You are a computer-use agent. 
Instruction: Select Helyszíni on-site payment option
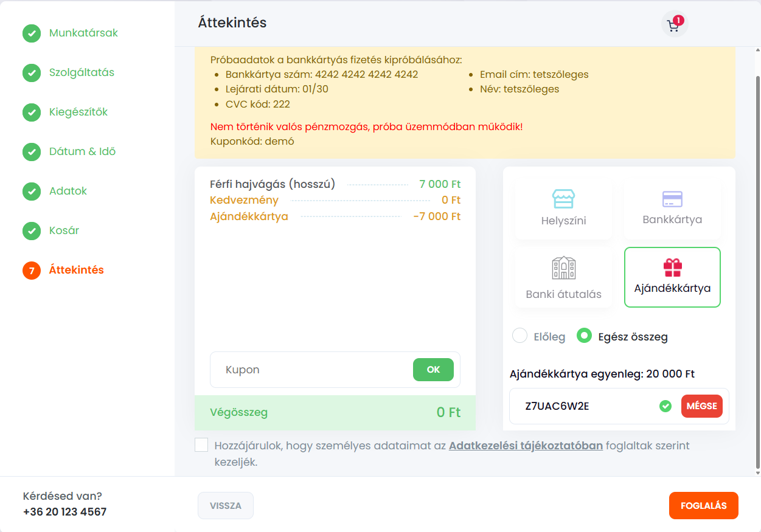pos(563,208)
